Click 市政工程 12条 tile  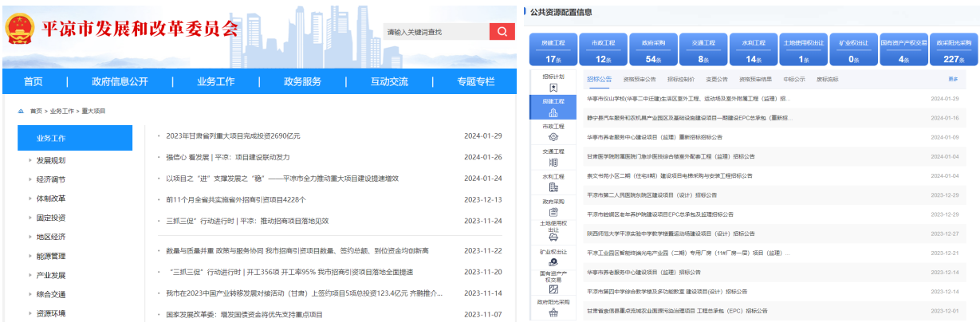pyautogui.click(x=603, y=49)
